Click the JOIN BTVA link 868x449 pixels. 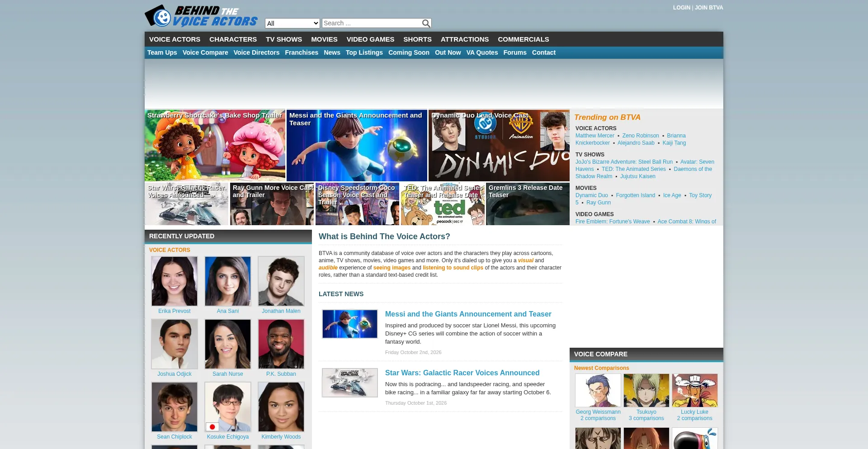[709, 8]
